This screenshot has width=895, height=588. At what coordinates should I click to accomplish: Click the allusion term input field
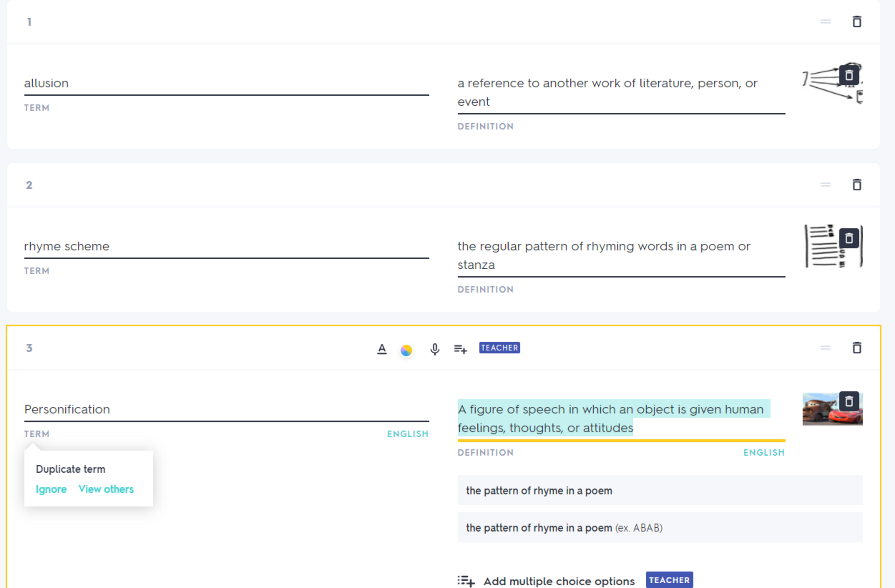click(226, 83)
